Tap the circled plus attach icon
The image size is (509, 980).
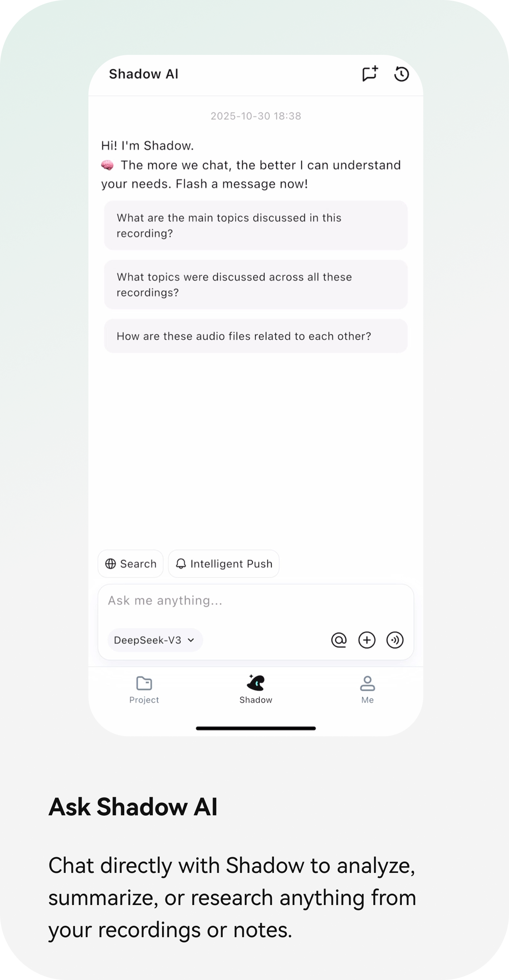367,640
